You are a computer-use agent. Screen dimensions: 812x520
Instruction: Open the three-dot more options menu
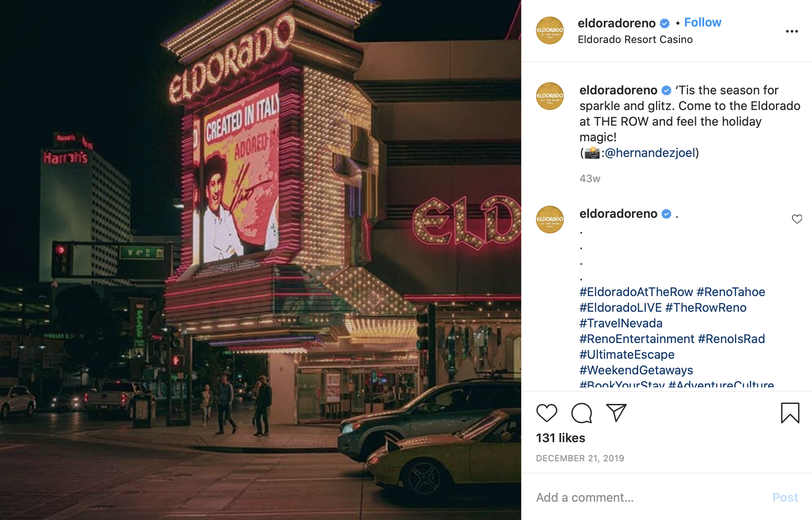tap(792, 31)
